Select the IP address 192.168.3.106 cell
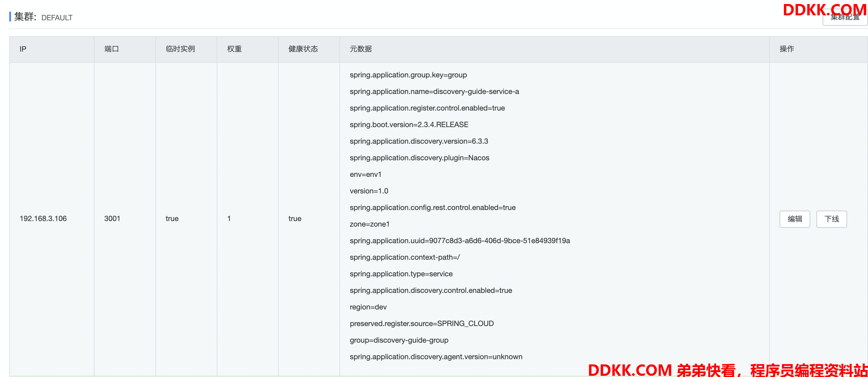The height and width of the screenshot is (377, 868). (43, 219)
